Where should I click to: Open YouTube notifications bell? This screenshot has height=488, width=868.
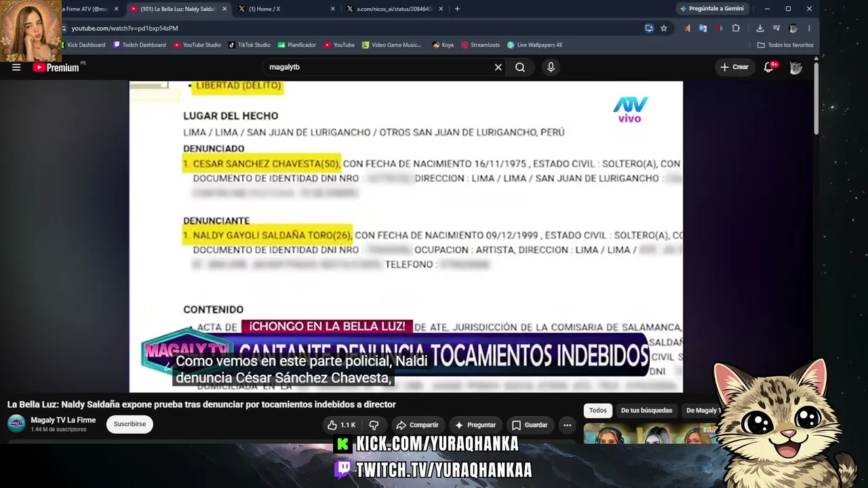point(769,67)
